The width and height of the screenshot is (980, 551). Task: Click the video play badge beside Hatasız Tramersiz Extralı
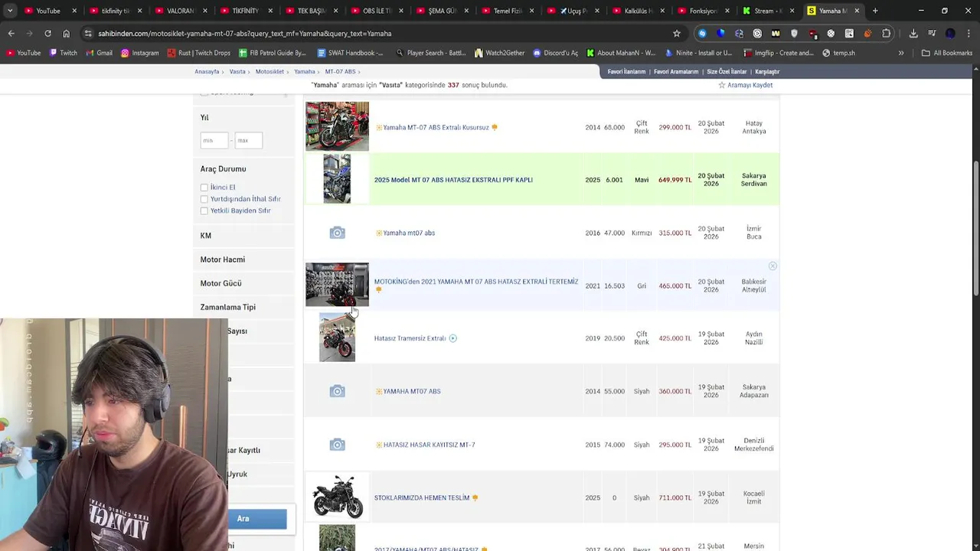(452, 338)
